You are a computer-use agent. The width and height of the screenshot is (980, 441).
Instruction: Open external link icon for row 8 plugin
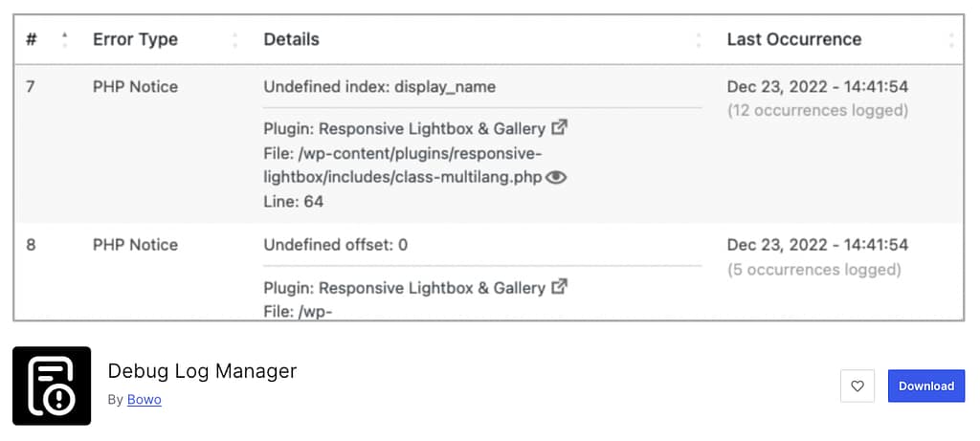pos(561,286)
